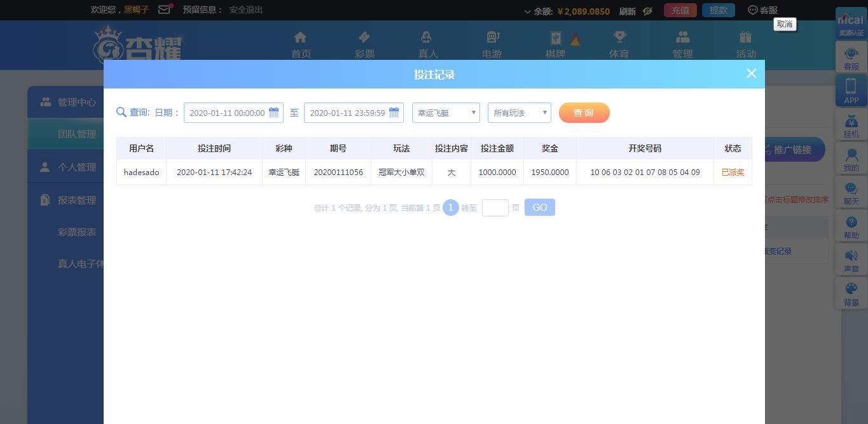Click draw numbers 10 06 03 02 01...
This screenshot has width=868, height=424.
[645, 172]
